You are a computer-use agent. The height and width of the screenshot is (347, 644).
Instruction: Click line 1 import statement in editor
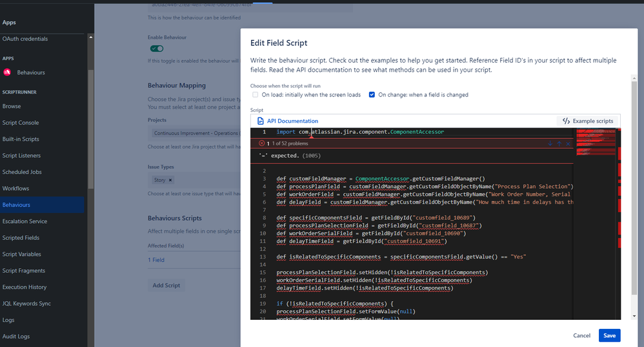[360, 132]
